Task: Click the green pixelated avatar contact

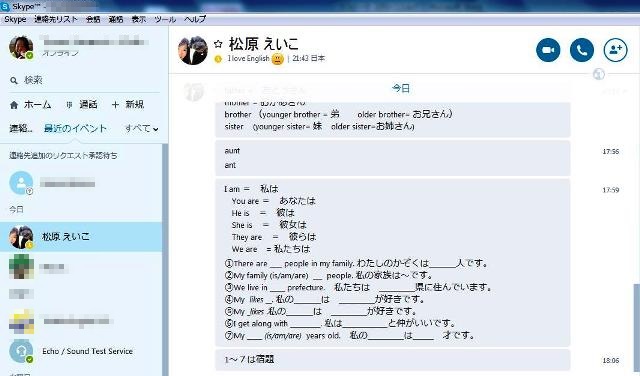Action: pos(21,267)
